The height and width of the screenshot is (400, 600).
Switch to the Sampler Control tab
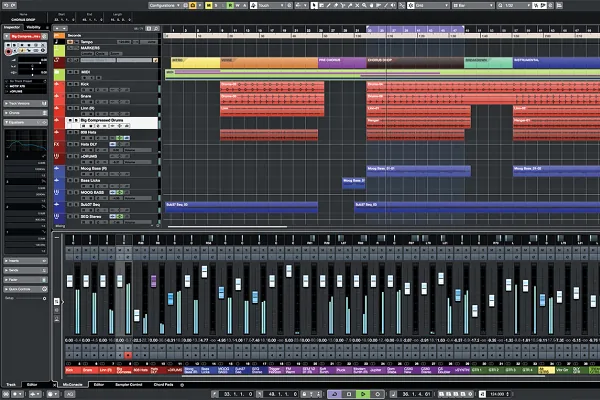(129, 385)
